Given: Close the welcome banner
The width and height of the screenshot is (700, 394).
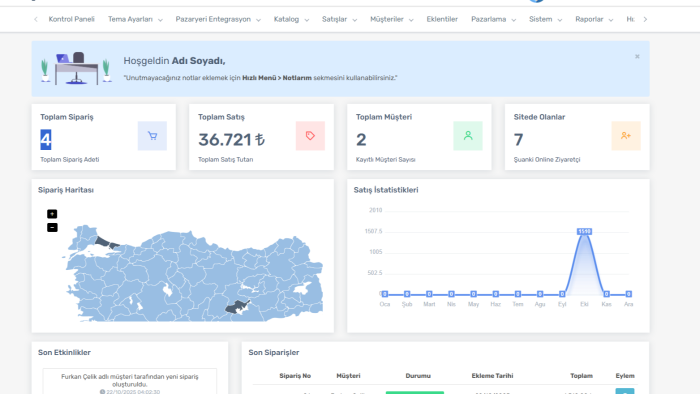Looking at the screenshot, I should pos(637,56).
